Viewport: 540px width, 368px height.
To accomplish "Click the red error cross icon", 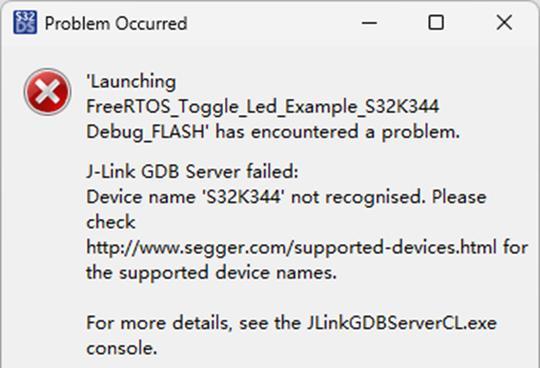I will [x=48, y=92].
